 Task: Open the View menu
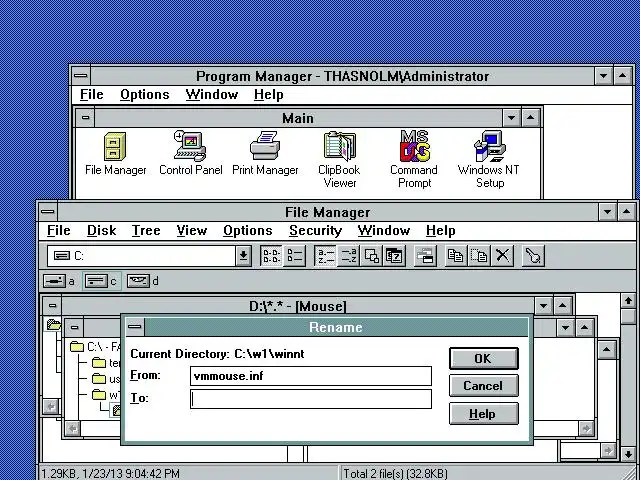(191, 231)
